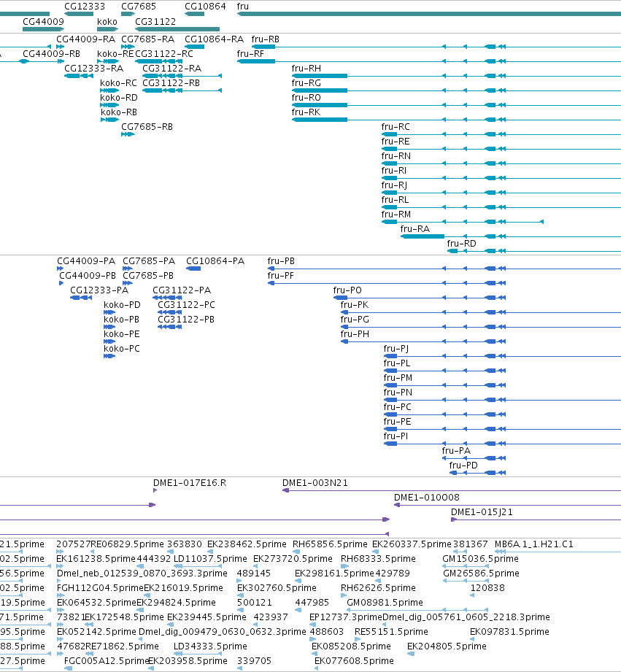
Task: Select transcript fru-RJ
Action: point(394,185)
